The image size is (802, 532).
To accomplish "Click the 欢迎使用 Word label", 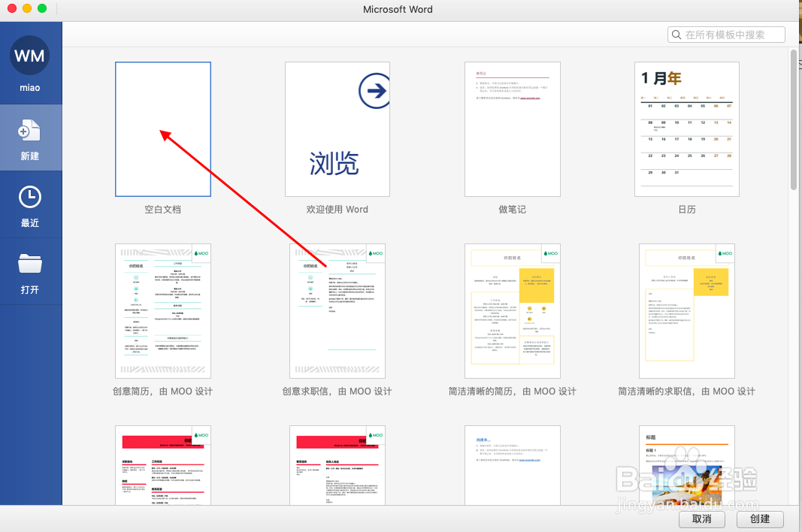I will click(x=337, y=209).
